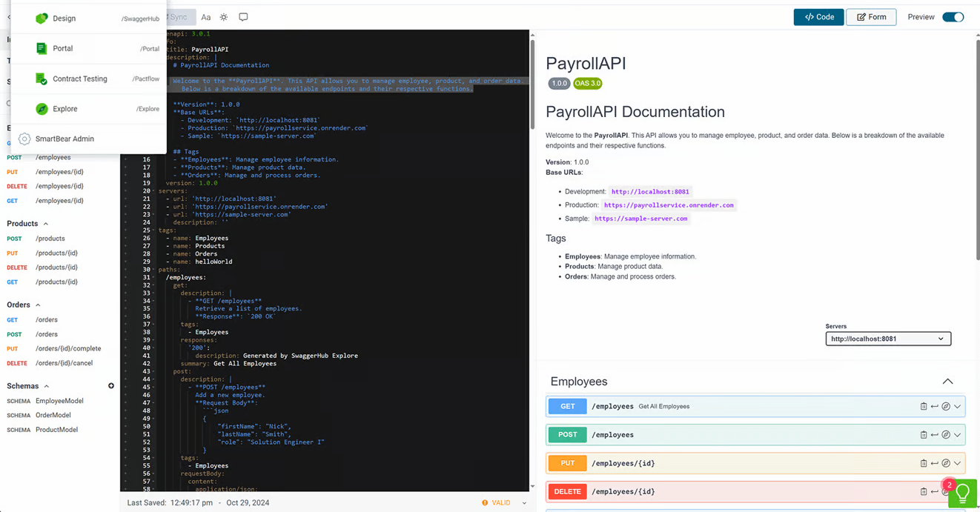Collapse the Employees section in the preview

coord(947,382)
